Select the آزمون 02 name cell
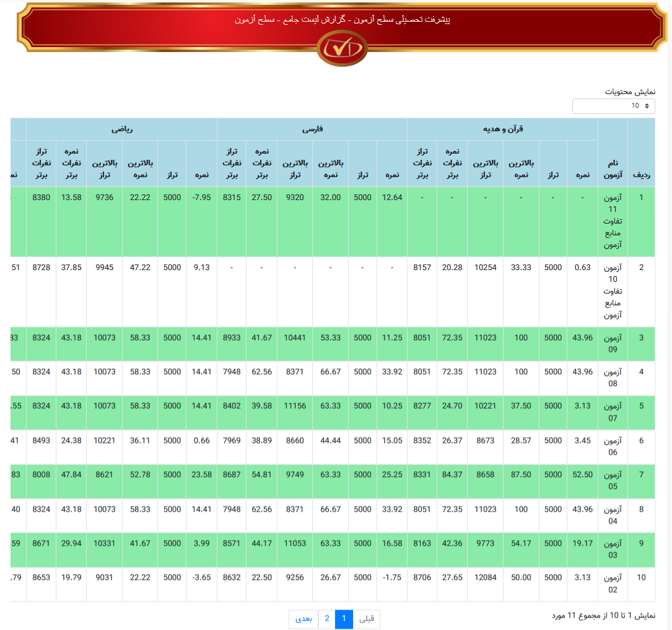672x630 pixels. coord(613,584)
